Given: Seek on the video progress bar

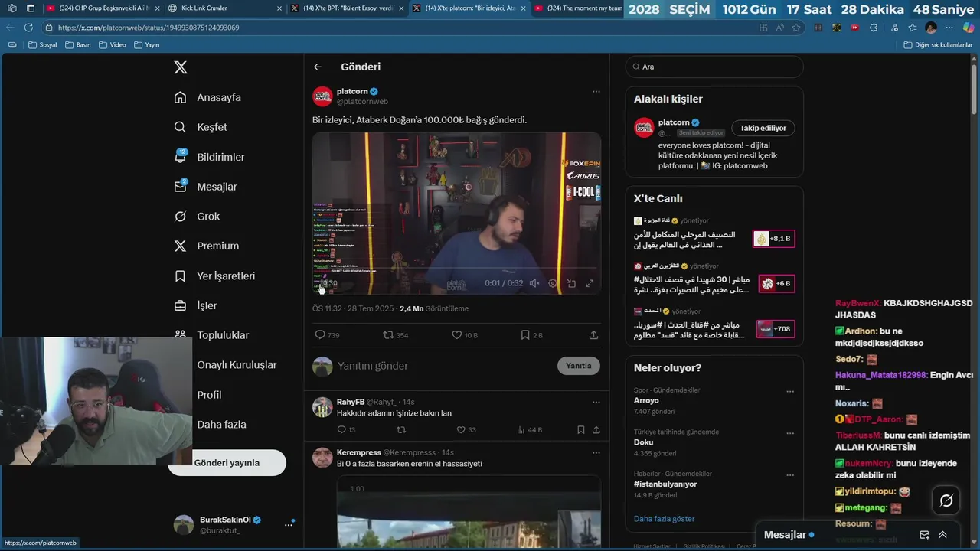Looking at the screenshot, I should 456,268.
